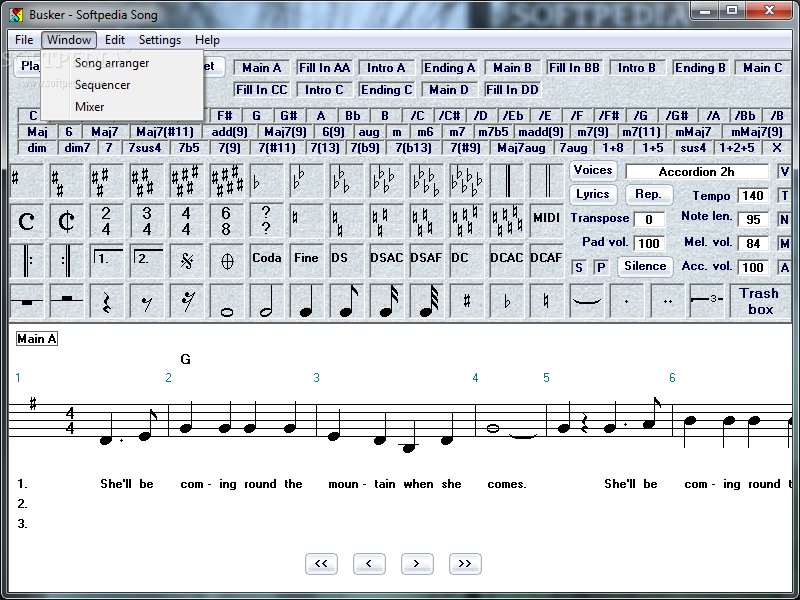Select the quarter note
800x600 pixels.
pyautogui.click(x=306, y=301)
